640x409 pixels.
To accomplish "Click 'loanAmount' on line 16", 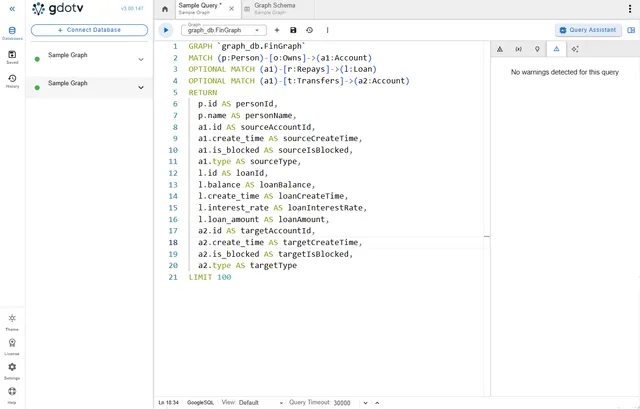I will click(303, 219).
